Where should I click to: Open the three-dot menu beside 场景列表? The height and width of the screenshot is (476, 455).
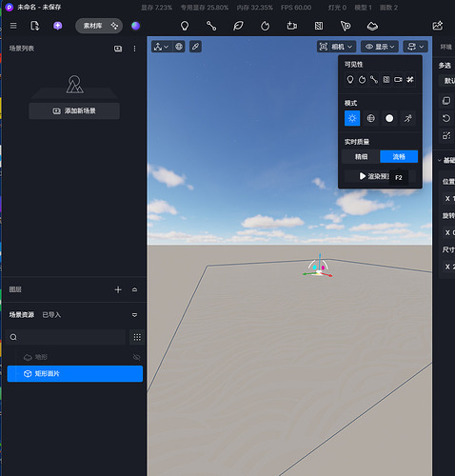[x=134, y=49]
